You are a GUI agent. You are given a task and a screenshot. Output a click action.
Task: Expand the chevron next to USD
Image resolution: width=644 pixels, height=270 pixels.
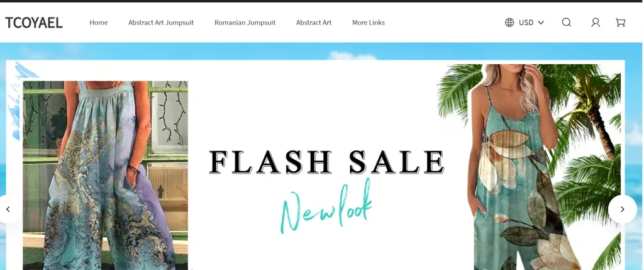pyautogui.click(x=541, y=23)
